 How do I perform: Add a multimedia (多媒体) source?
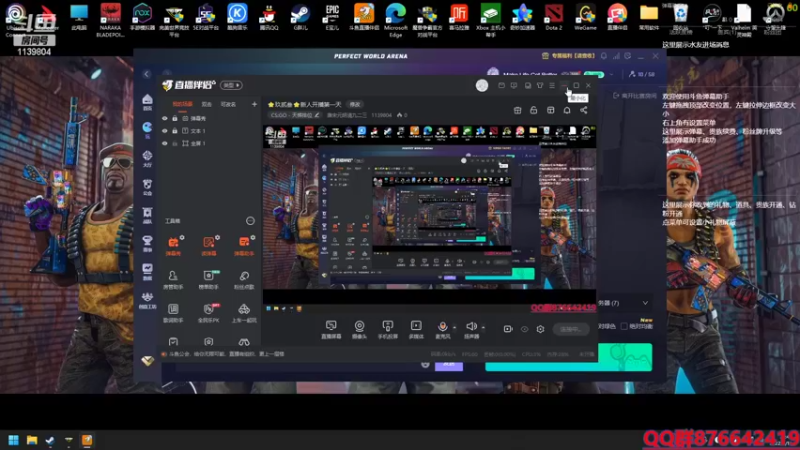pyautogui.click(x=416, y=330)
